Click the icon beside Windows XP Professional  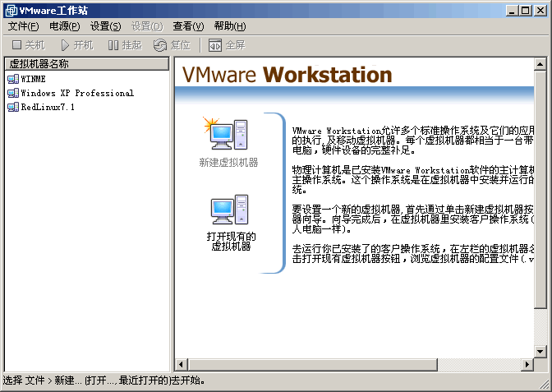(13, 93)
